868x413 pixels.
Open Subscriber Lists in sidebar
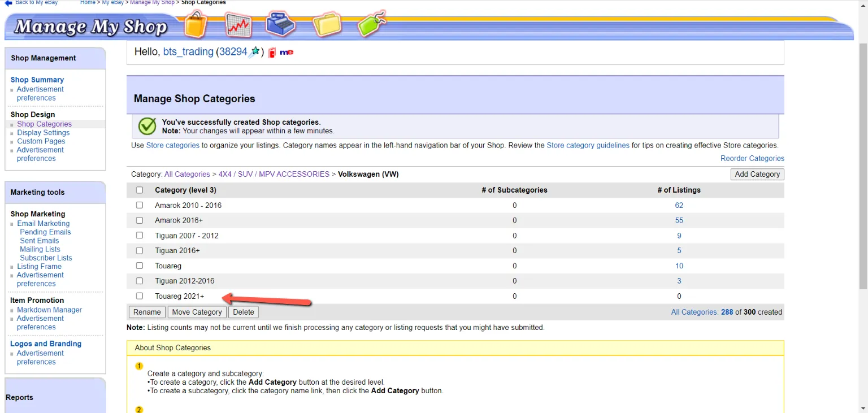coord(46,258)
